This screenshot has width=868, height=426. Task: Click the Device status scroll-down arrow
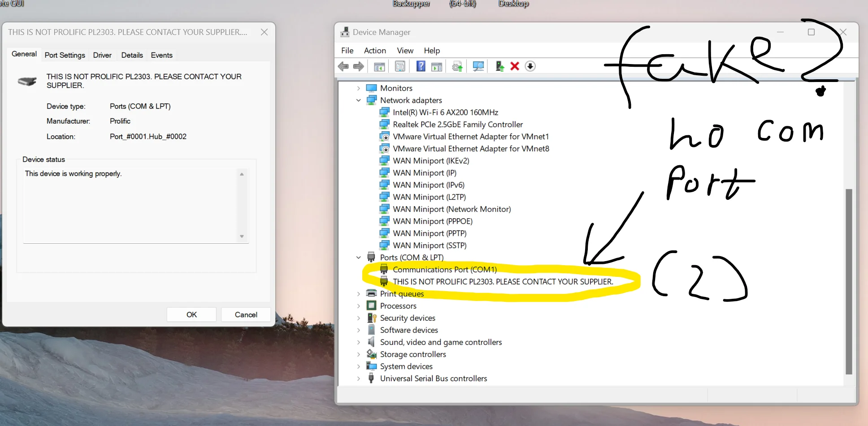pyautogui.click(x=242, y=236)
